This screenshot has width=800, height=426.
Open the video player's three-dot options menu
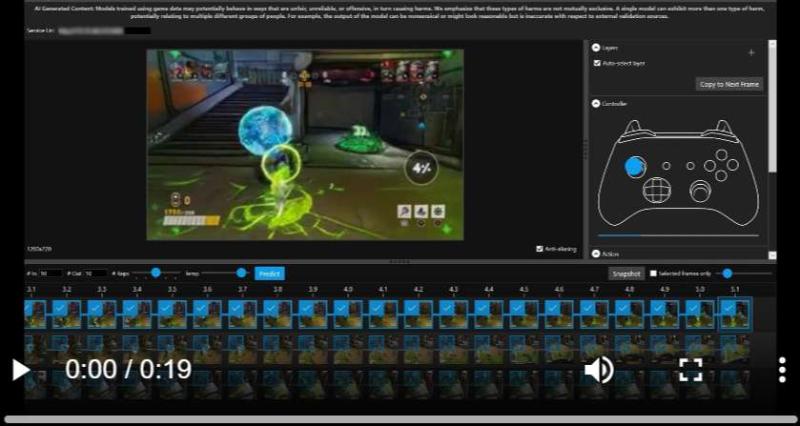click(x=782, y=369)
